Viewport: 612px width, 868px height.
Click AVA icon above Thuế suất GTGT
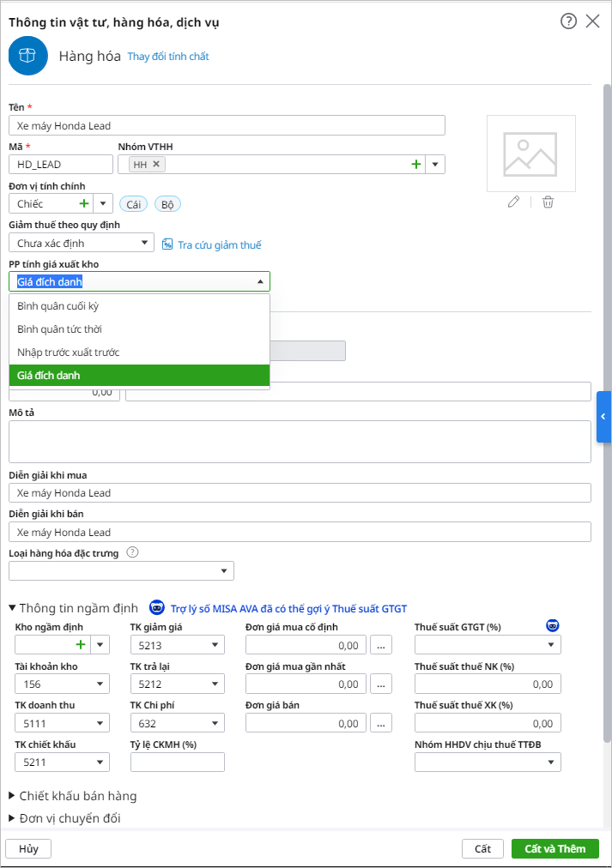(x=552, y=625)
